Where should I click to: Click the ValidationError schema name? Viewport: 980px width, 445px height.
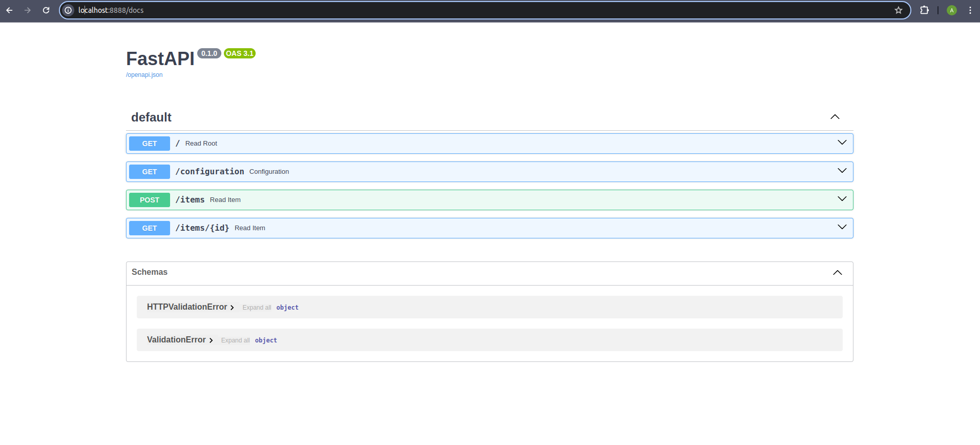(176, 340)
